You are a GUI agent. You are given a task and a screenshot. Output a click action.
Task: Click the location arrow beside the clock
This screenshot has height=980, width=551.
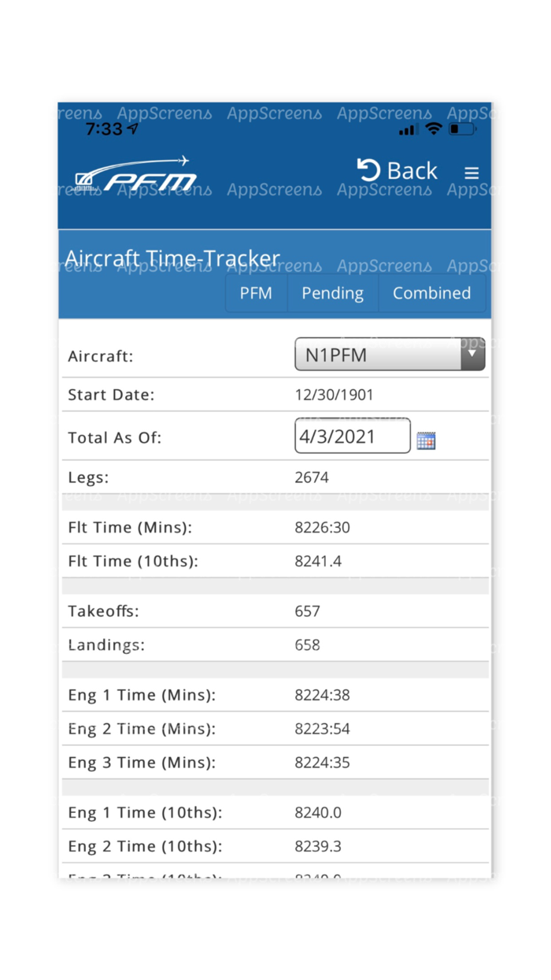pyautogui.click(x=131, y=126)
